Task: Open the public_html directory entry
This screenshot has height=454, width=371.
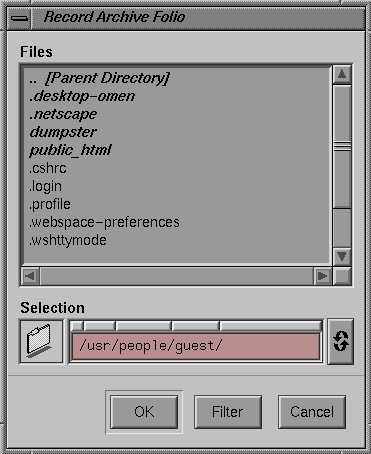Action: click(70, 150)
